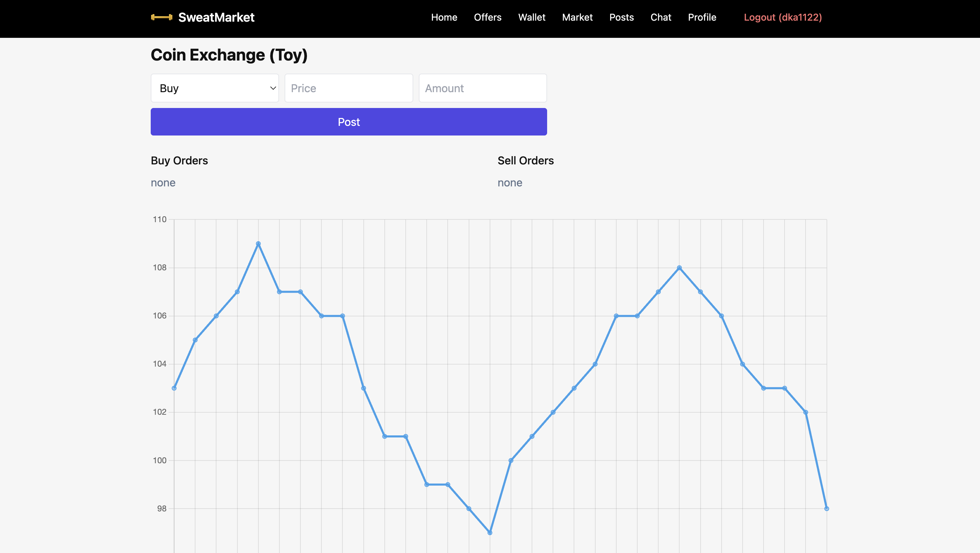Navigate to the Market page

point(577,17)
